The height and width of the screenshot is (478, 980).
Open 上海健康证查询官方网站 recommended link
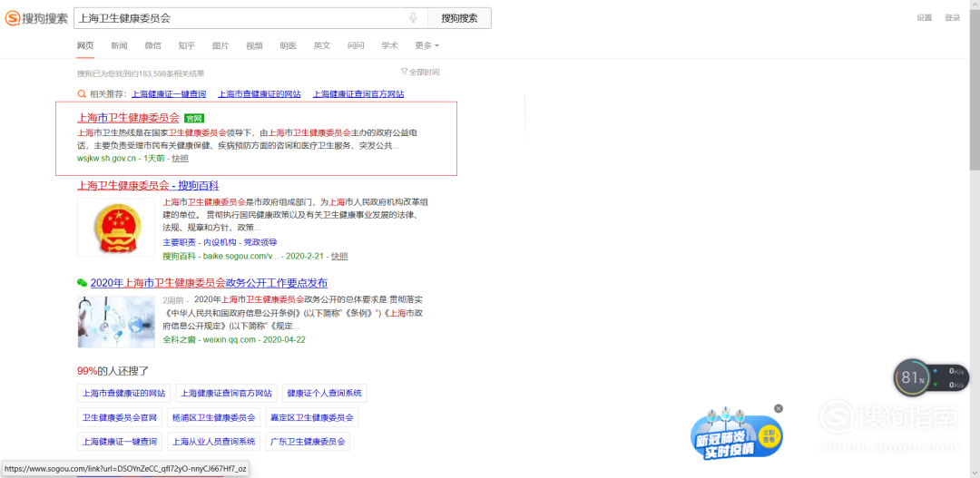click(358, 94)
